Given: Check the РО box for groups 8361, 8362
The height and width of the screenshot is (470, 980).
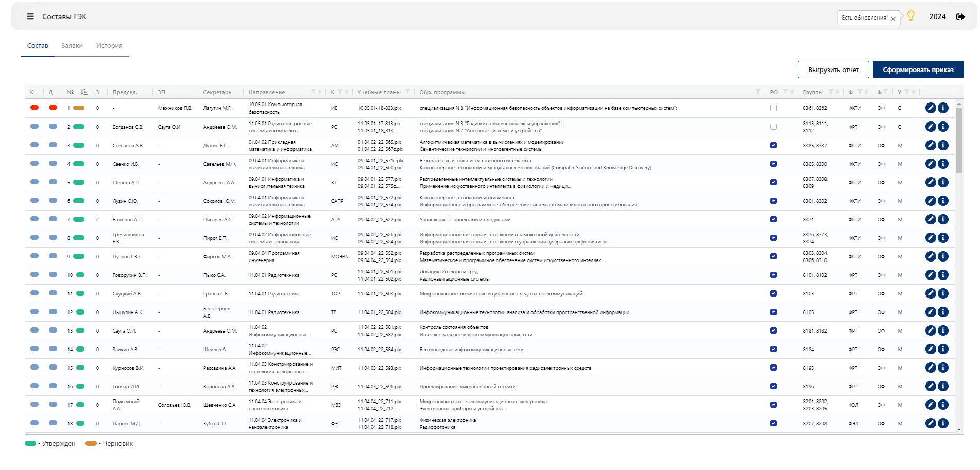Looking at the screenshot, I should (773, 108).
